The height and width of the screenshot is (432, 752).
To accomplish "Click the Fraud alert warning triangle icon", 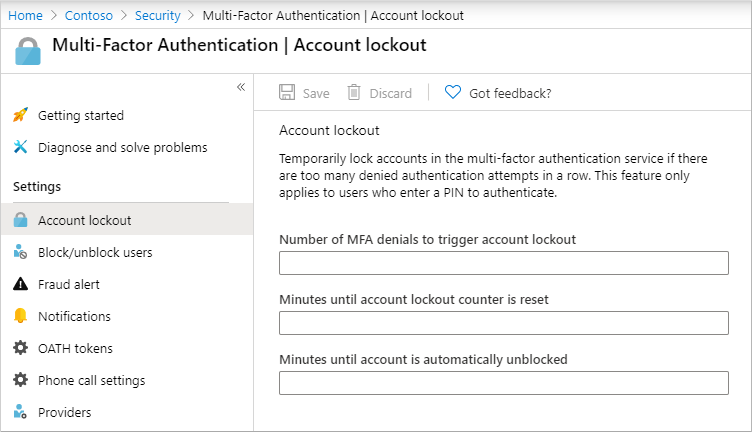I will coord(20,284).
